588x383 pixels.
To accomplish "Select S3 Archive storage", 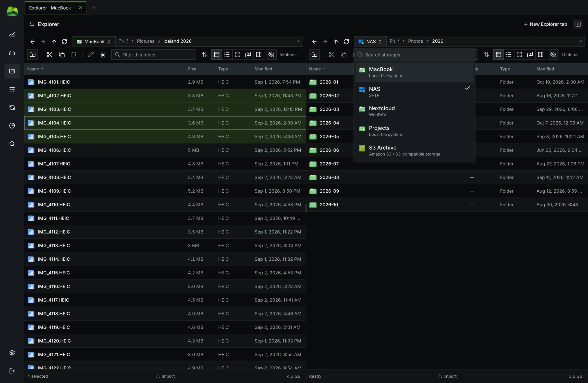I will pos(414,151).
